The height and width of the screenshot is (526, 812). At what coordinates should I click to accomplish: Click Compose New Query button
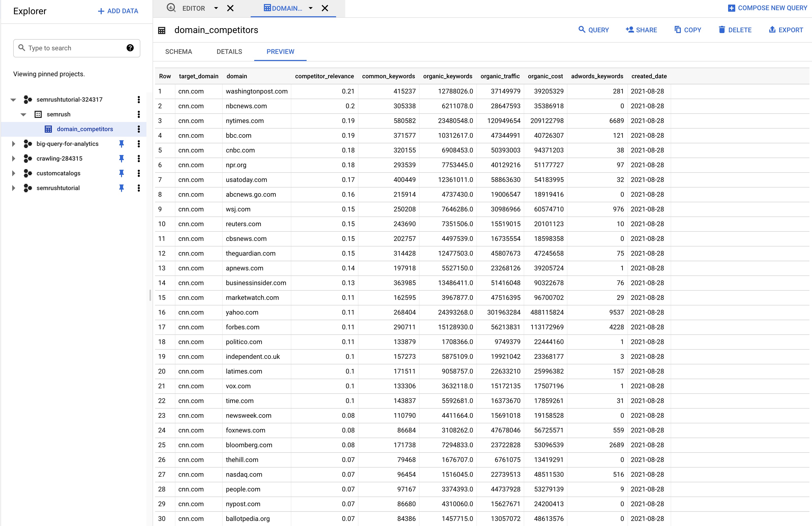tap(767, 8)
